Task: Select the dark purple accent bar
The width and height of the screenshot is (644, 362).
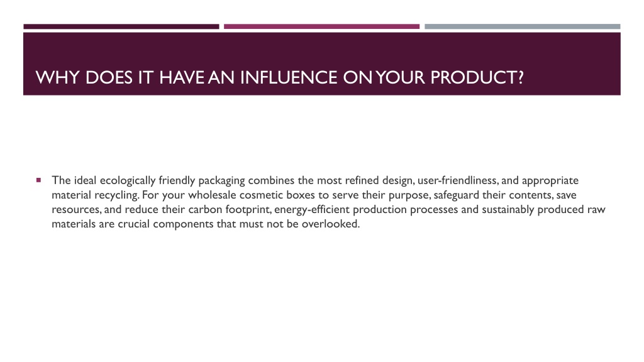Action: (121, 26)
